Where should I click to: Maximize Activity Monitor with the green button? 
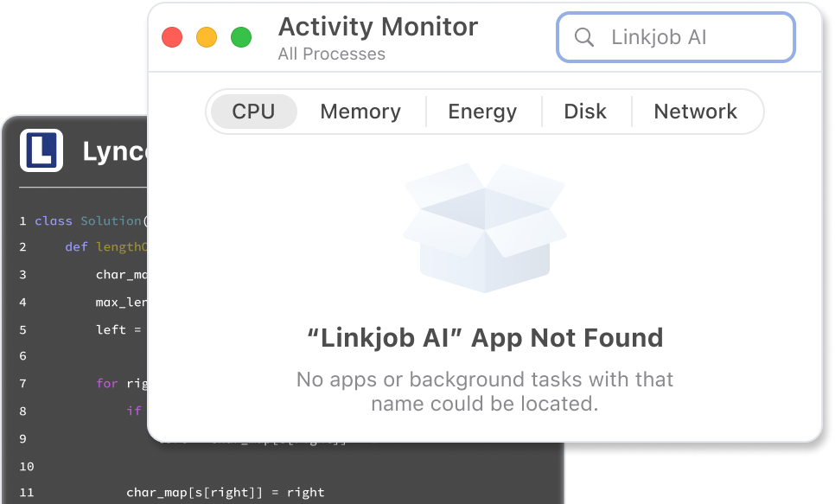[x=241, y=37]
